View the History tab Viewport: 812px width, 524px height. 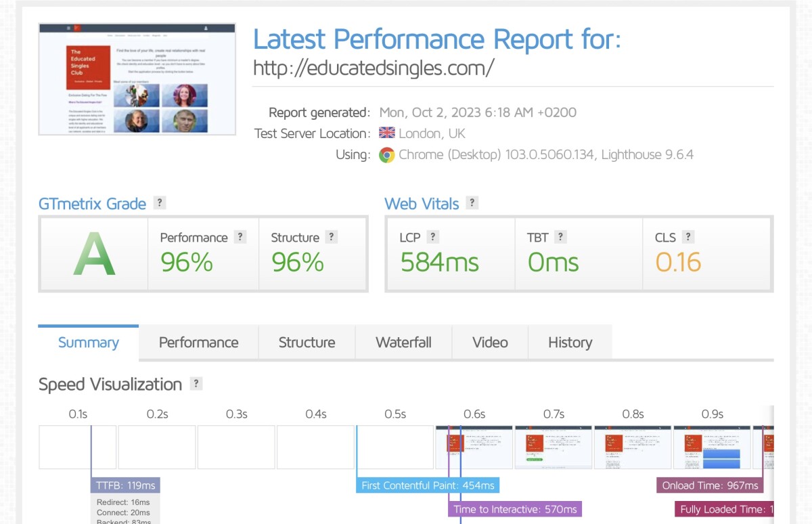(570, 343)
